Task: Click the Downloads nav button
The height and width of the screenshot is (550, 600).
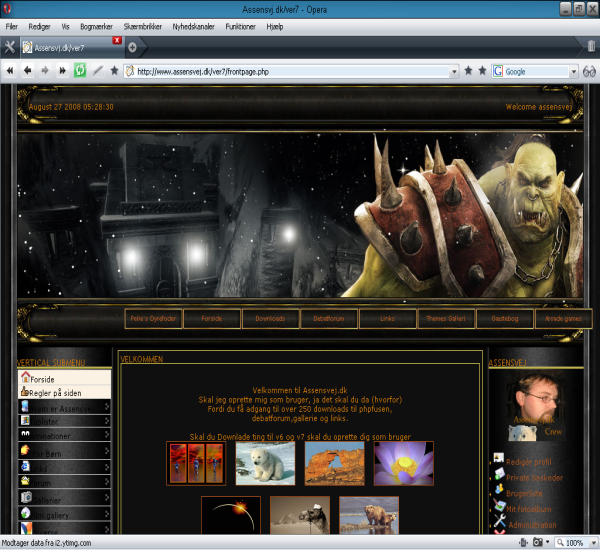Action: 270,318
